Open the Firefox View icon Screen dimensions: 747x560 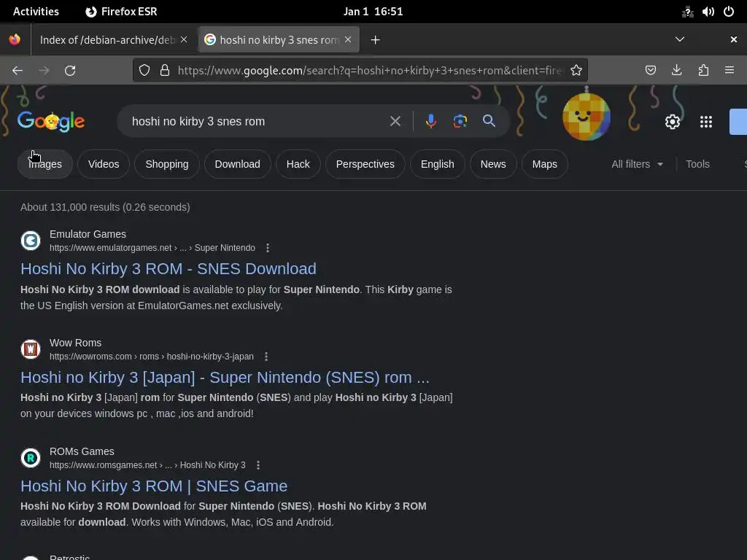click(15, 39)
